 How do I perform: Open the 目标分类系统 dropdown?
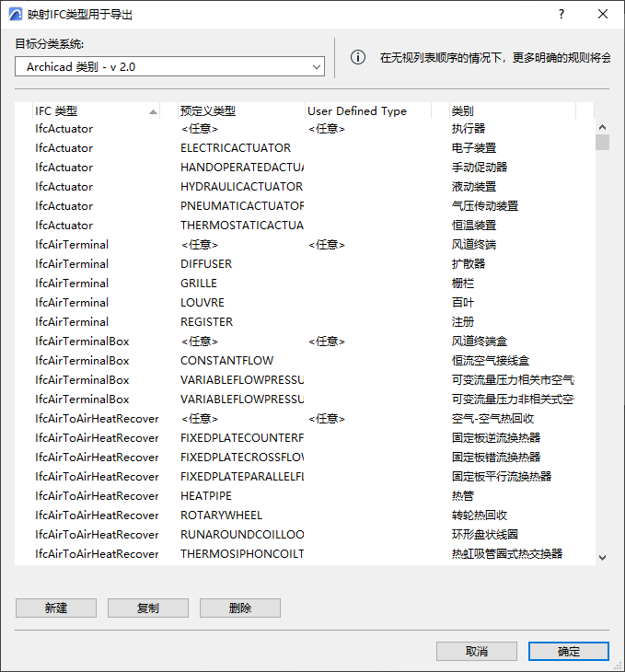[x=169, y=66]
